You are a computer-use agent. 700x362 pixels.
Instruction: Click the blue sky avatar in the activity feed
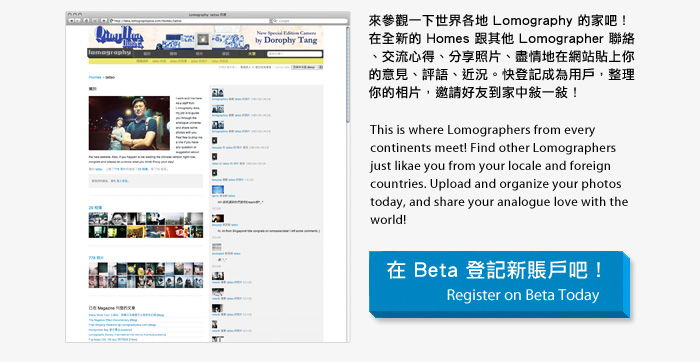(x=217, y=190)
